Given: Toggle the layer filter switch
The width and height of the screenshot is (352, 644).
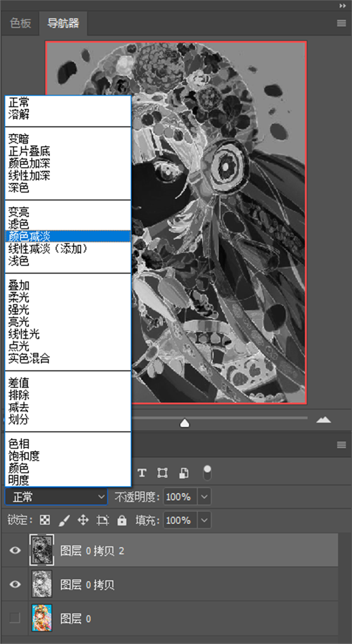Looking at the screenshot, I should pos(207,472).
